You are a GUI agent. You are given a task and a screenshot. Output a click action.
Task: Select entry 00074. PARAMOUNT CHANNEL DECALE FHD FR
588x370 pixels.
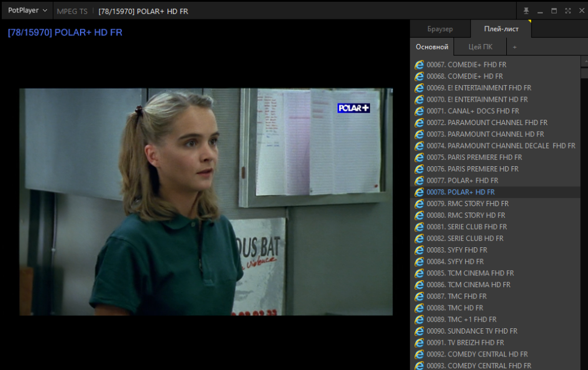click(495, 146)
